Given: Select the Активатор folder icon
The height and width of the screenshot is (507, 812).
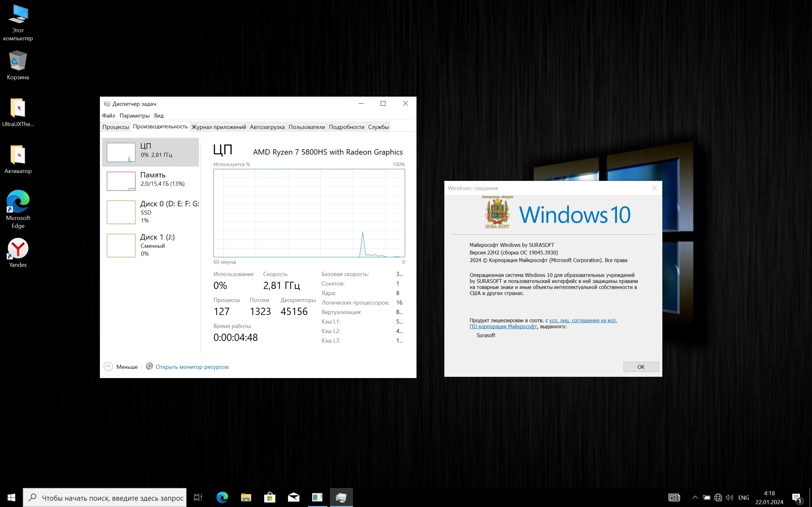Looking at the screenshot, I should point(18,155).
